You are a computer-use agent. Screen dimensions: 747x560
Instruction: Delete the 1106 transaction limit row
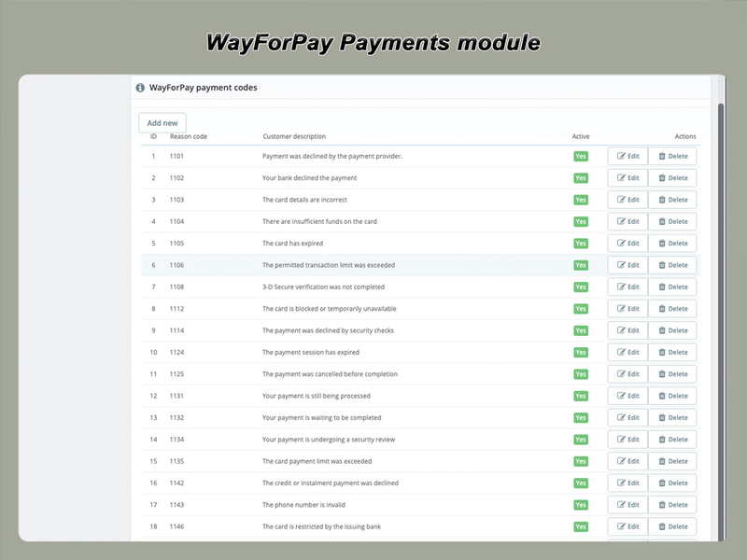(672, 265)
